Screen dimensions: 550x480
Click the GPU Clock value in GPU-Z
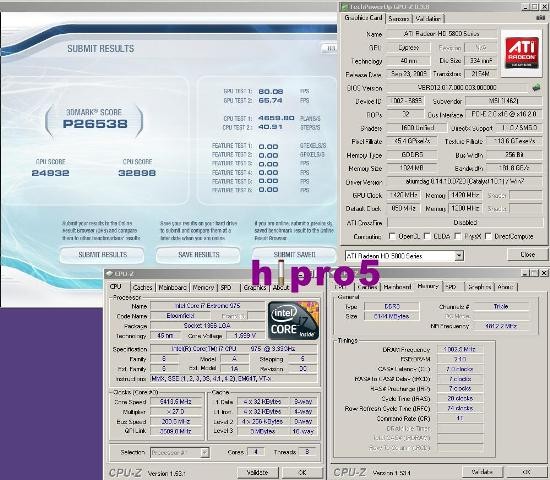pyautogui.click(x=404, y=195)
